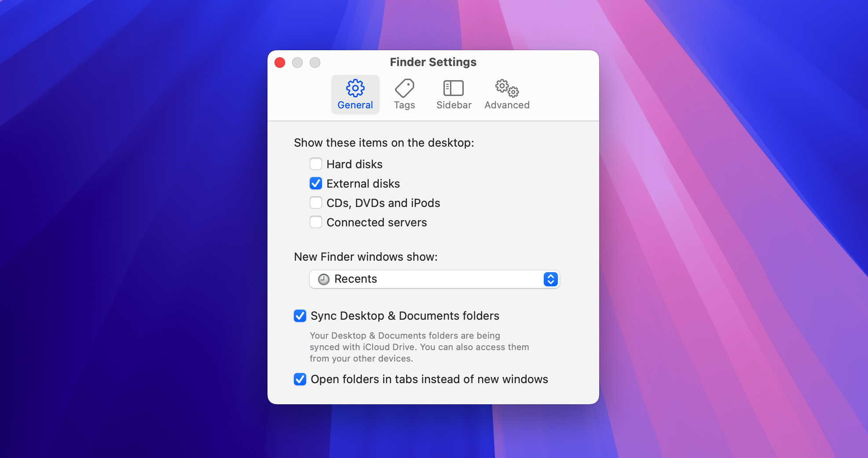The width and height of the screenshot is (868, 458).
Task: Turn off Open folders in tabs option
Action: point(300,379)
